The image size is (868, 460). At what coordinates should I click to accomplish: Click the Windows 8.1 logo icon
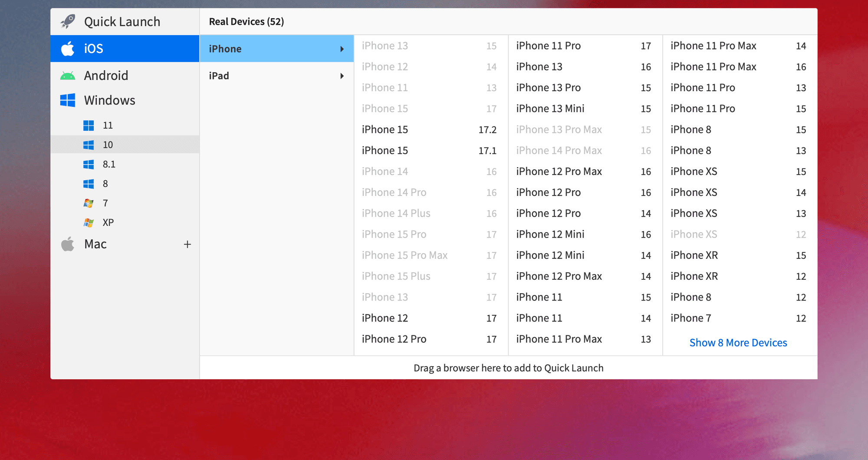pyautogui.click(x=89, y=164)
